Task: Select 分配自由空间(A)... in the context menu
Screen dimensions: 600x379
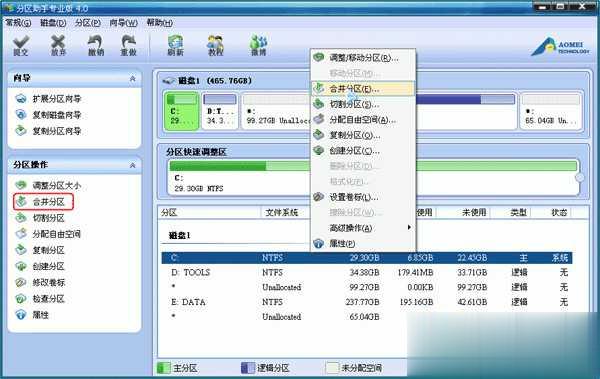Action: click(363, 120)
